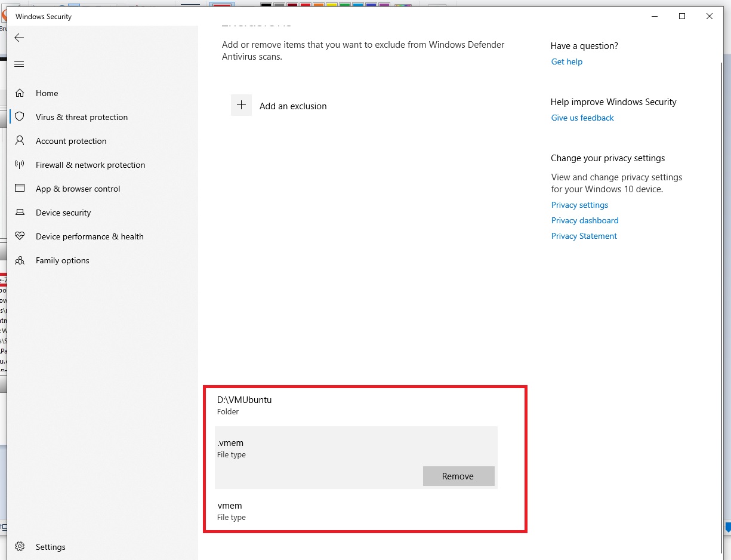Click the Device performance heart icon

[x=20, y=236]
